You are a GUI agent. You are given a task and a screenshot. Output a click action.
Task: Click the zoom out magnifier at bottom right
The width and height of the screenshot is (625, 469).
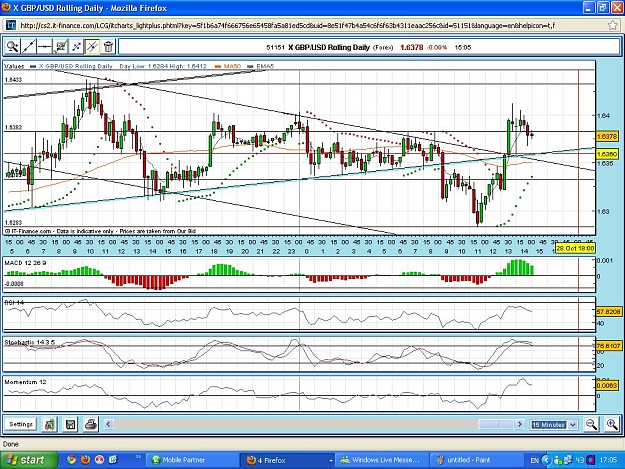point(591,424)
